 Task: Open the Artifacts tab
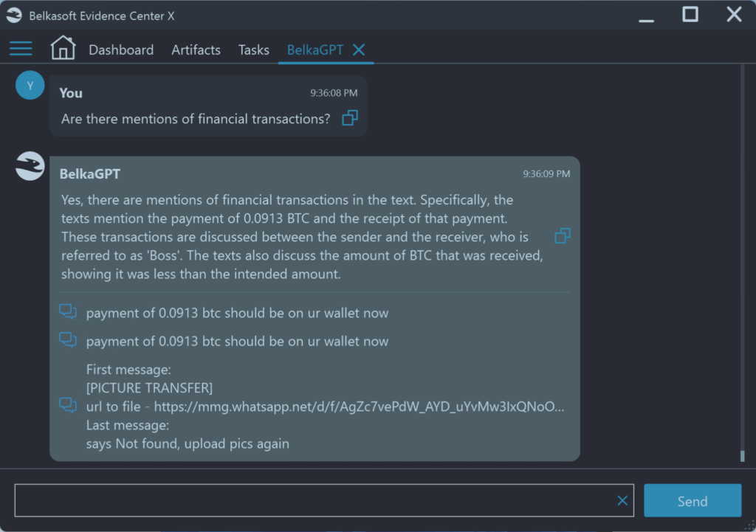(196, 50)
